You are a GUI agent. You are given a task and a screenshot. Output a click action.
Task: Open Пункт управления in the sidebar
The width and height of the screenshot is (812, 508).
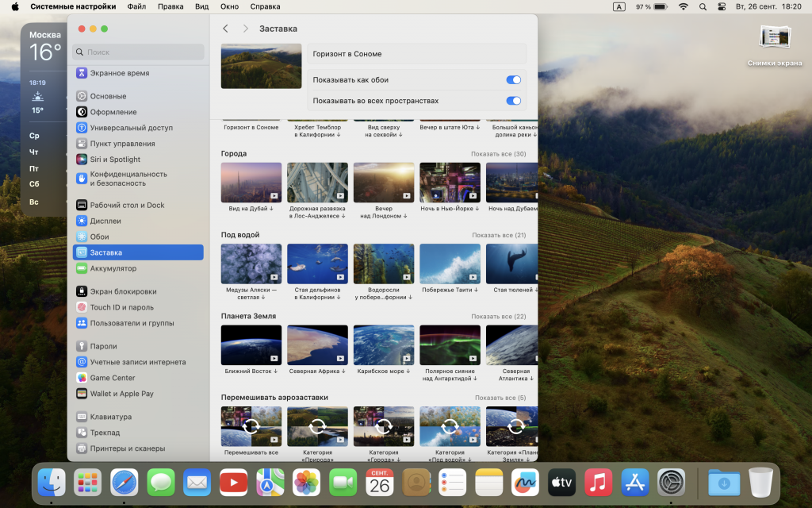tap(122, 144)
